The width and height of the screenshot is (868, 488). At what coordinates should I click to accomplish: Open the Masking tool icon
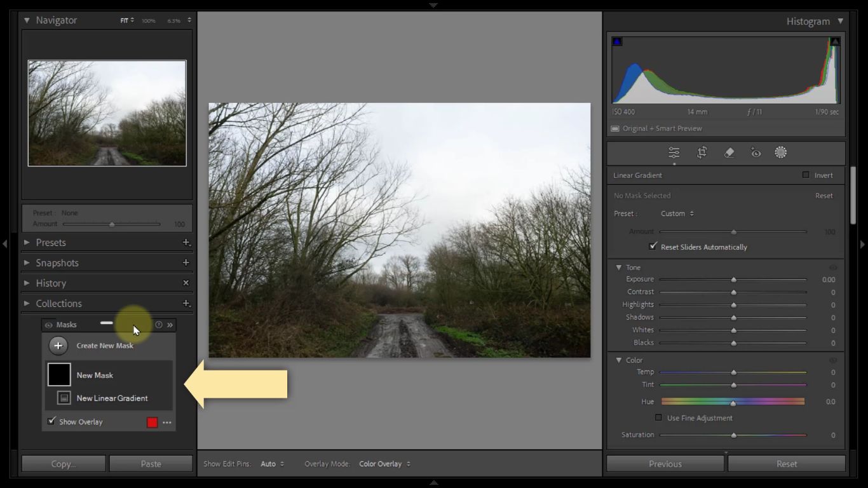[781, 152]
